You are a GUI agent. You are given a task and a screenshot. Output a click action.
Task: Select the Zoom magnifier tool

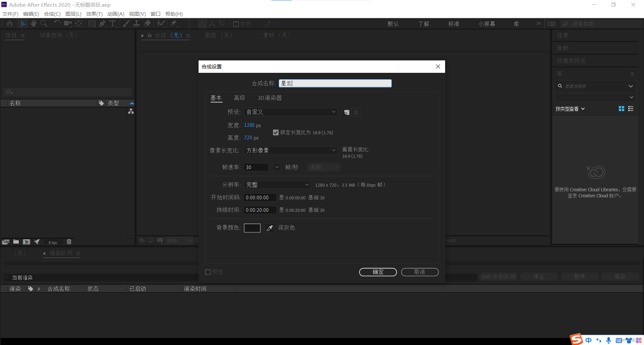click(x=44, y=23)
